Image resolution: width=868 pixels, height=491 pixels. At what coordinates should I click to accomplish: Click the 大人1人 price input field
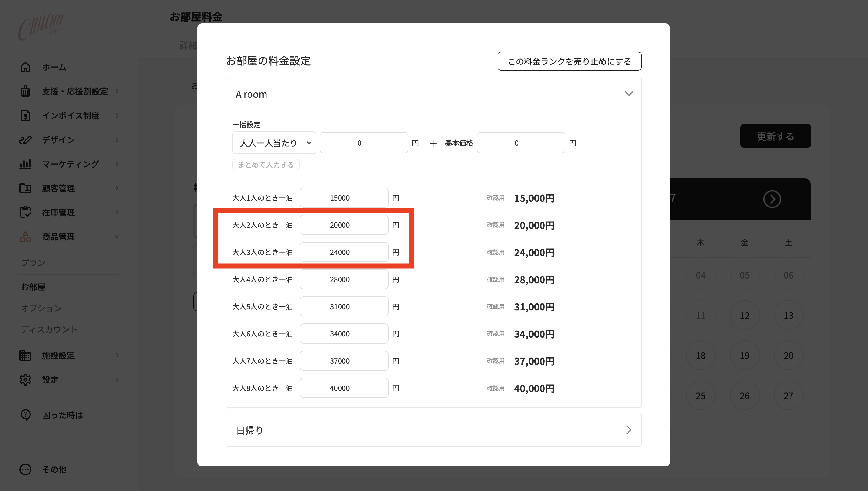tap(344, 198)
